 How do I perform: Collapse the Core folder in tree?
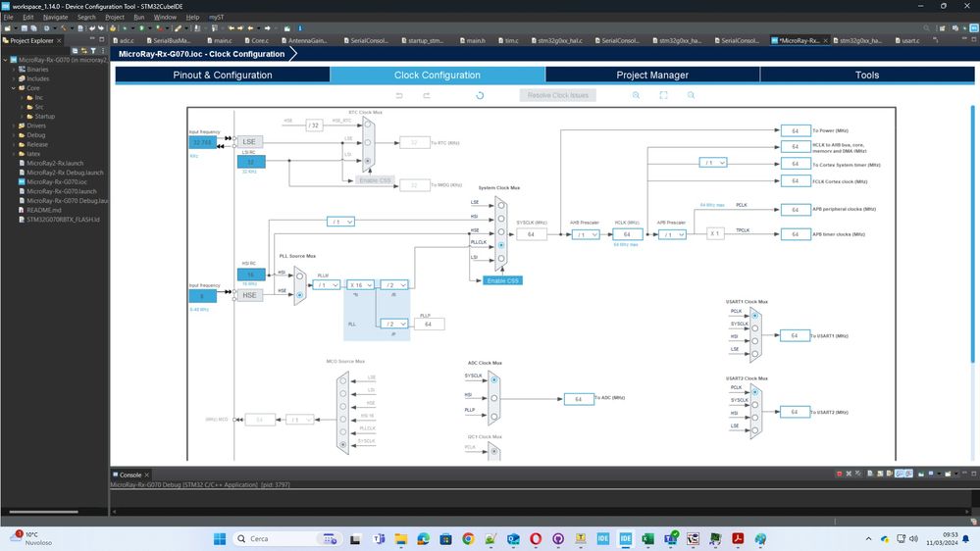point(14,88)
